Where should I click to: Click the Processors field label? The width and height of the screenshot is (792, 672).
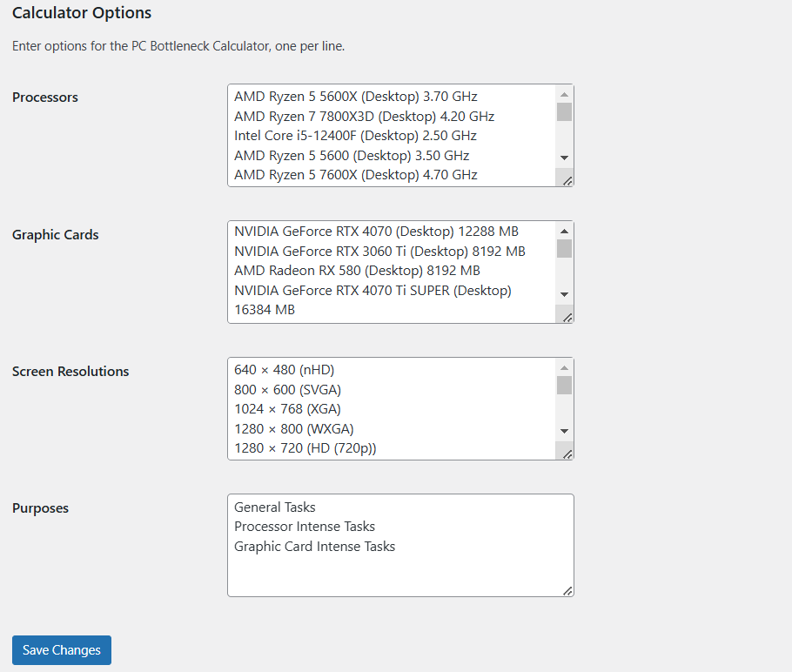point(45,97)
